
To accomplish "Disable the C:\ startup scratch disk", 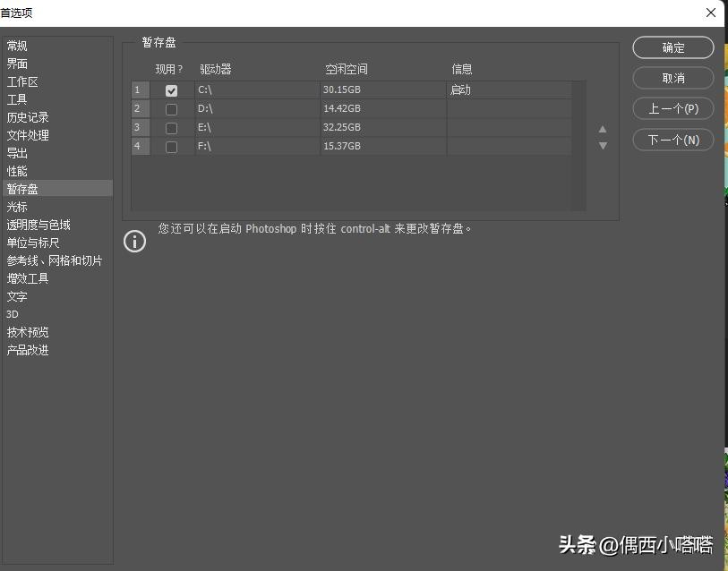I will 171,89.
